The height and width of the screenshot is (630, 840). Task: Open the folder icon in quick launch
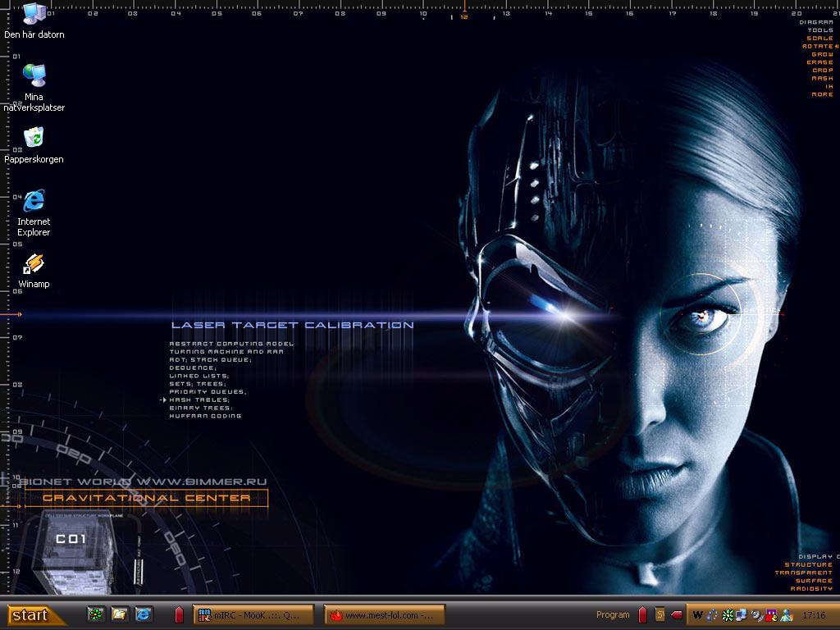point(119,614)
